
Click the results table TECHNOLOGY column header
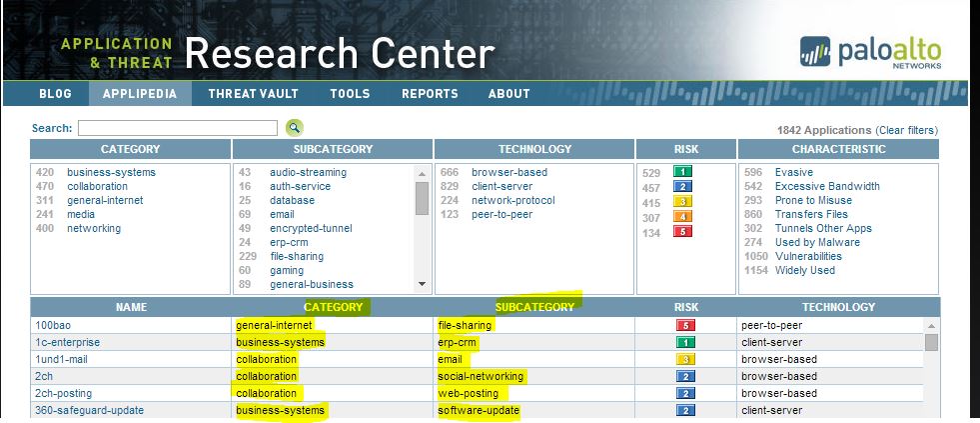click(839, 307)
